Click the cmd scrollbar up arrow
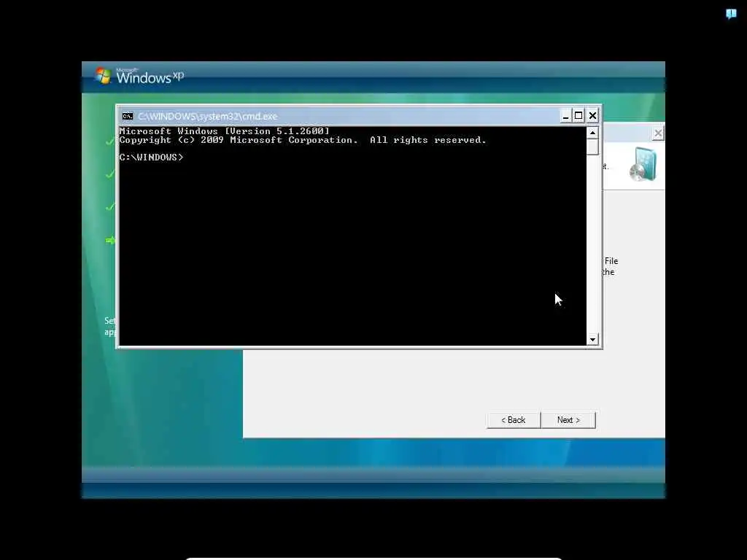Viewport: 747px width, 560px height. (592, 133)
